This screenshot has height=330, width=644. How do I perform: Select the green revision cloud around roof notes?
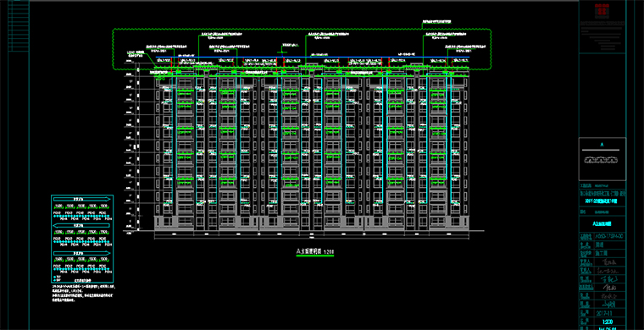point(303,49)
